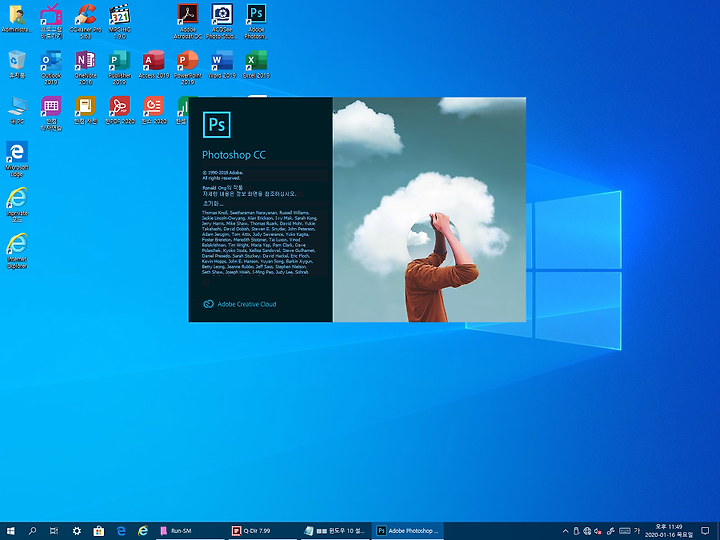Launch the HanPDF 2020 shortcut

click(x=119, y=111)
